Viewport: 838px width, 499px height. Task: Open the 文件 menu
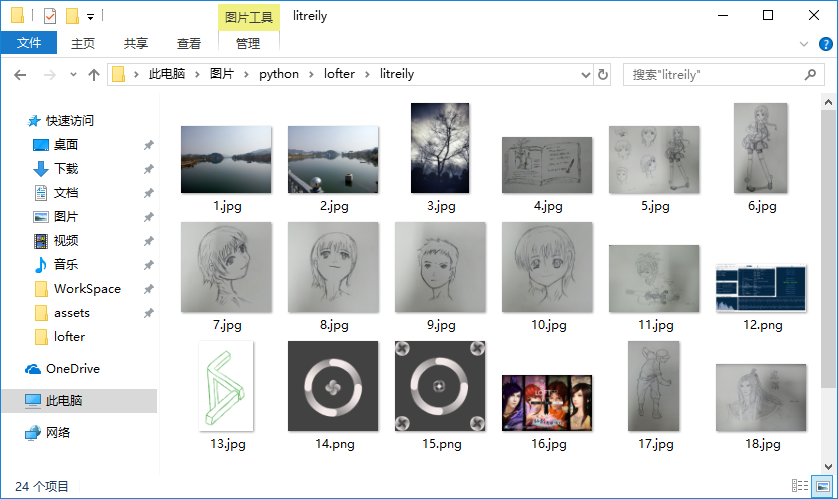click(x=29, y=43)
